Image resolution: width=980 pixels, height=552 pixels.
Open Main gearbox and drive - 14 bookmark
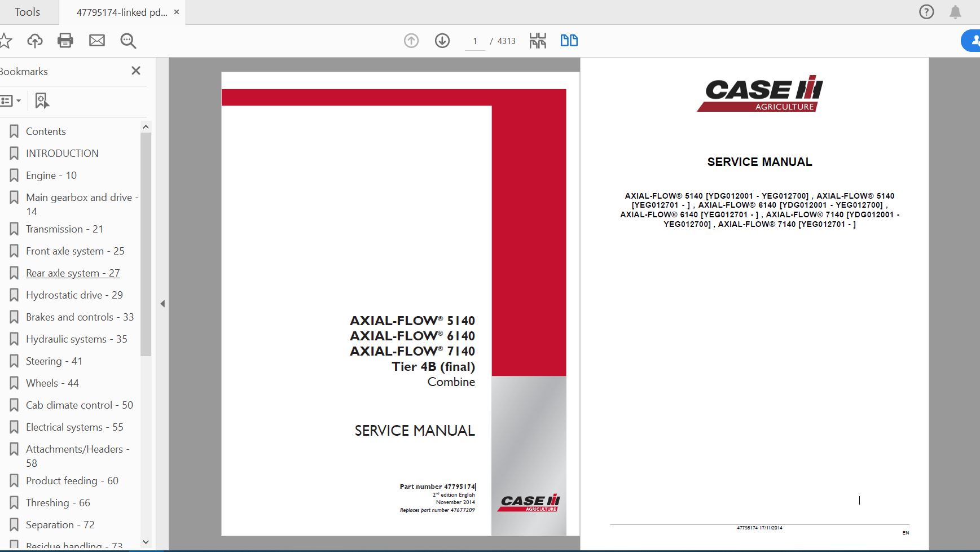(x=82, y=204)
